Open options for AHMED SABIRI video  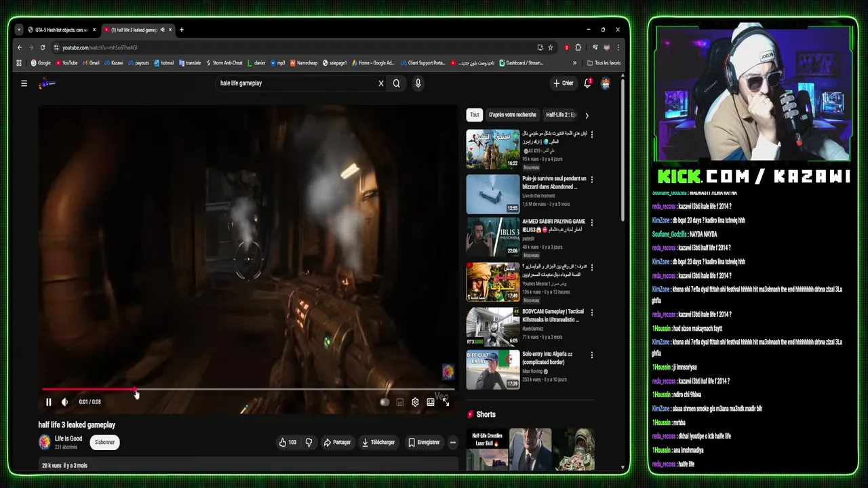pyautogui.click(x=592, y=222)
